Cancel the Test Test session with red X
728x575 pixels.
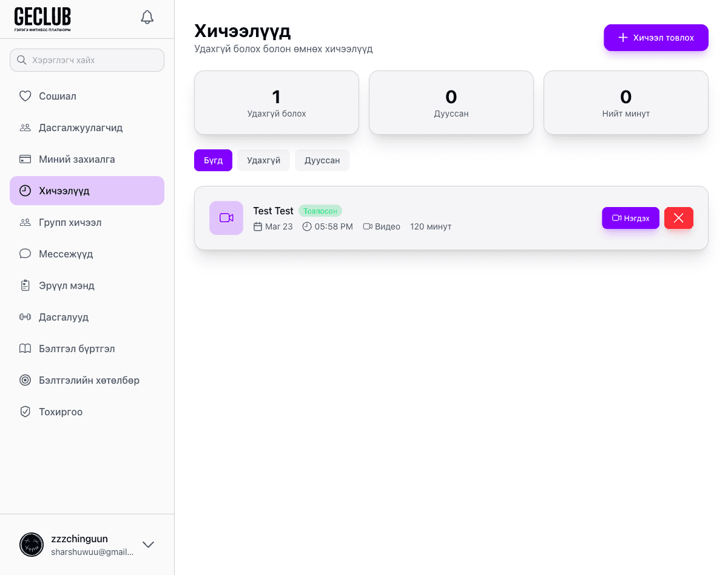point(678,218)
